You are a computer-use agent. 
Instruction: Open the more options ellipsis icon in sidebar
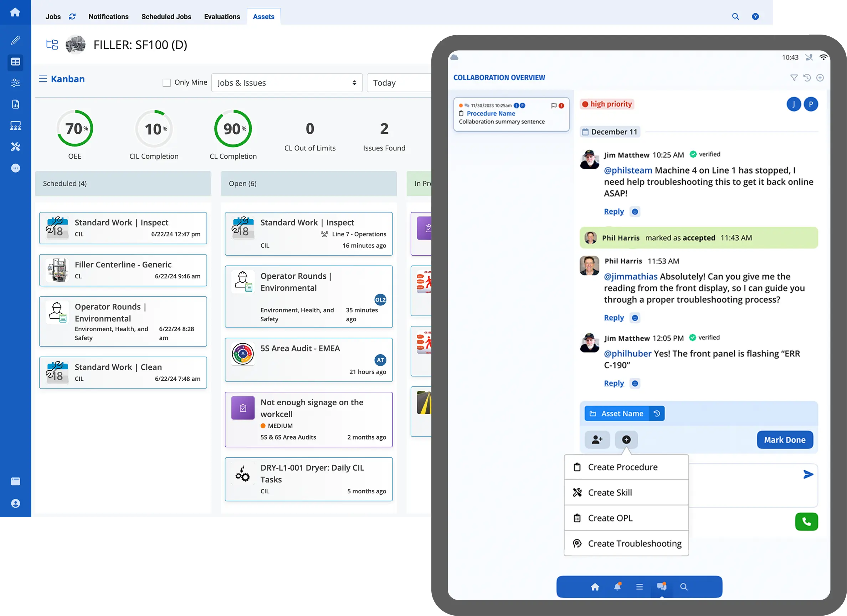coord(15,168)
